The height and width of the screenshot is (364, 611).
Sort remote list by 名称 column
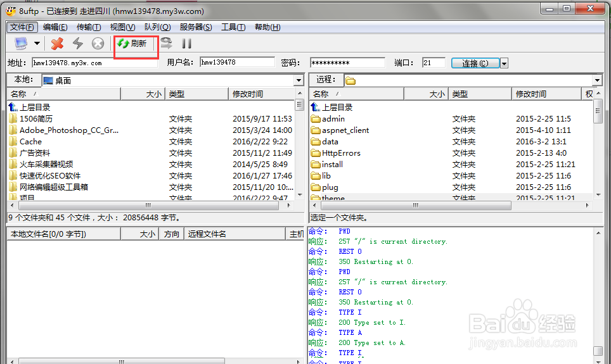point(357,94)
